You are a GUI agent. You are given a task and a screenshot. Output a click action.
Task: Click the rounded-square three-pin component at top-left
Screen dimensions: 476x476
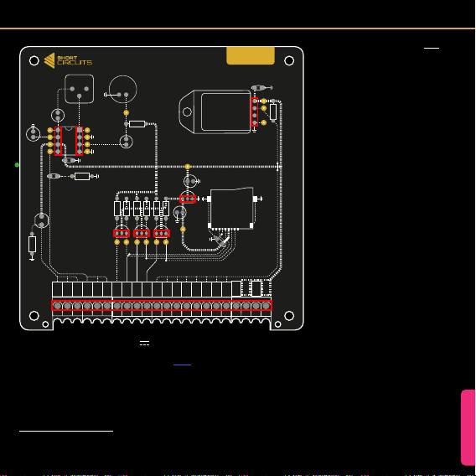(80, 89)
